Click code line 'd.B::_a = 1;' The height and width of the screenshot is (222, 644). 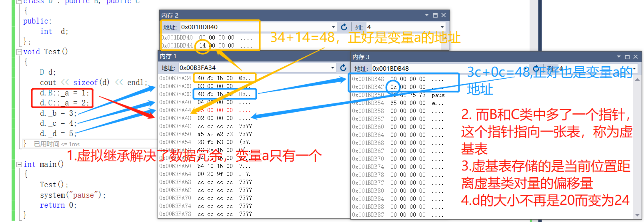(64, 93)
